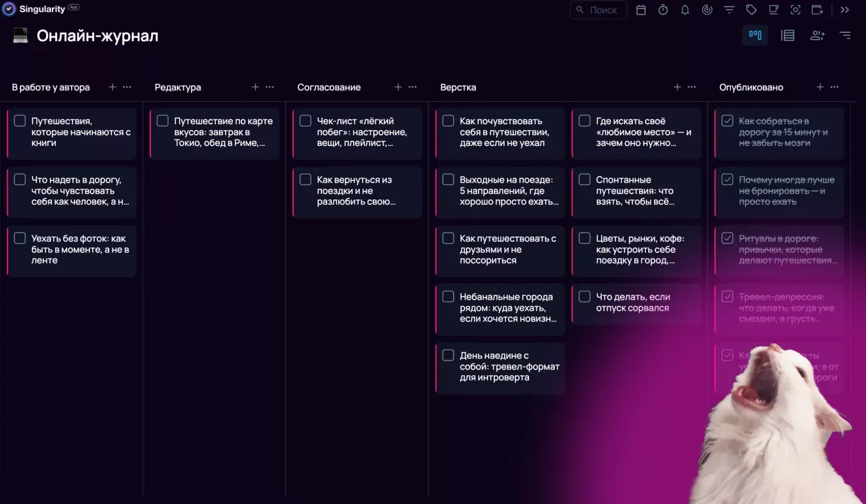Click the Поиск search field
This screenshot has width=866, height=504.
point(598,10)
